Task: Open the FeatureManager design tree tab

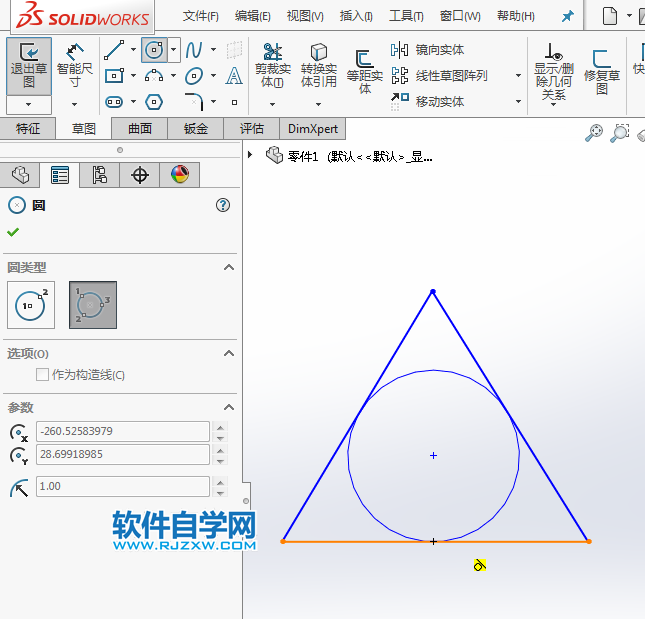Action: click(x=20, y=175)
